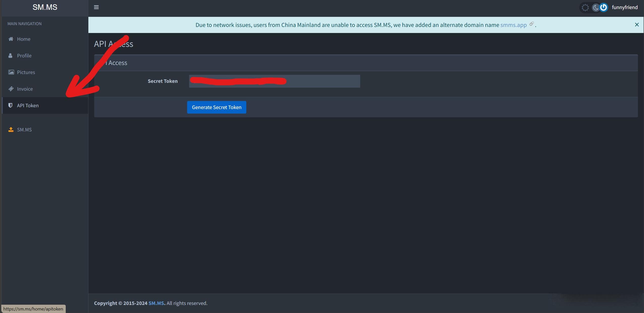Image resolution: width=644 pixels, height=313 pixels.
Task: Open the funnyfriend user menu
Action: pos(625,7)
